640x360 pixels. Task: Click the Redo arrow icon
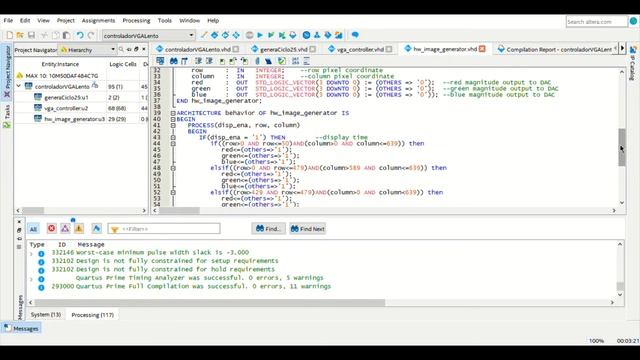91,36
